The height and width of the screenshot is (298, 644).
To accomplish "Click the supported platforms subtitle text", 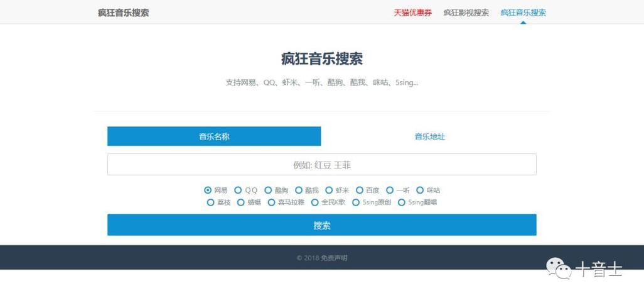I will tap(322, 82).
